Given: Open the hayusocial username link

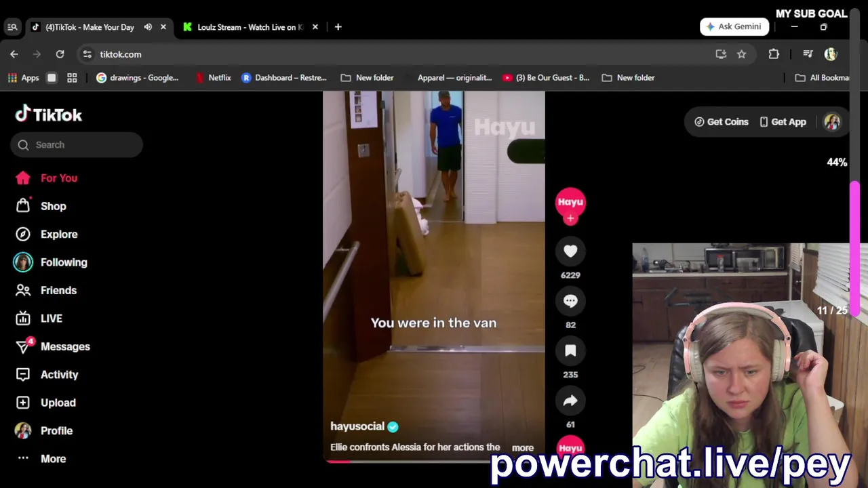Looking at the screenshot, I should coord(357,426).
